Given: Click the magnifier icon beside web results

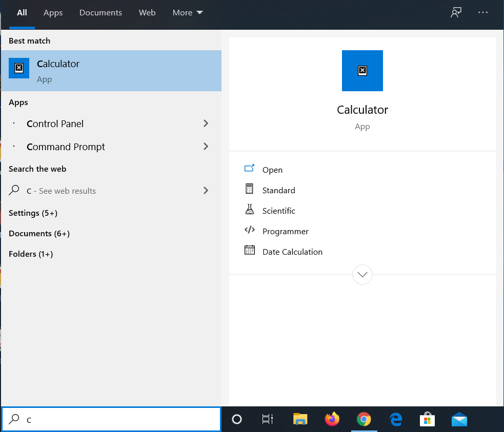Looking at the screenshot, I should click(x=14, y=190).
